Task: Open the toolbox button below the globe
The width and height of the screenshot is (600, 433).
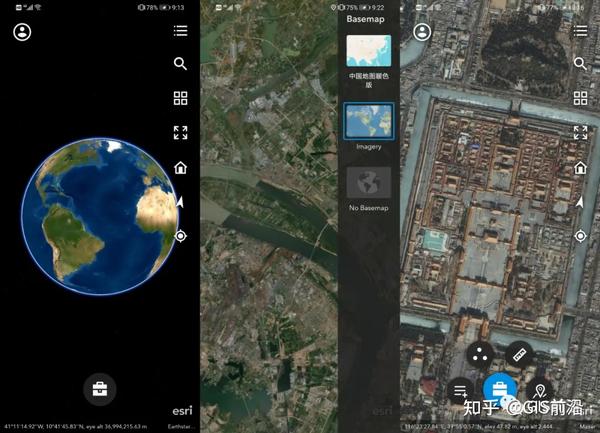Action: 99,389
